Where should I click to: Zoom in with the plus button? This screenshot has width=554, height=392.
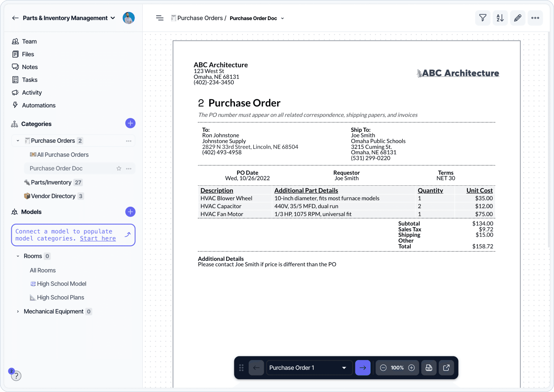coord(411,368)
